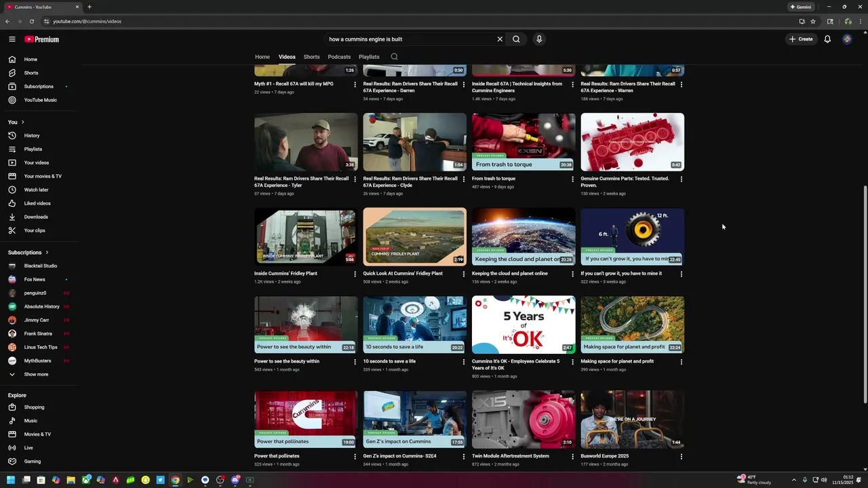Reload the page in the browser
Viewport: 868px width, 488px height.
point(31,21)
